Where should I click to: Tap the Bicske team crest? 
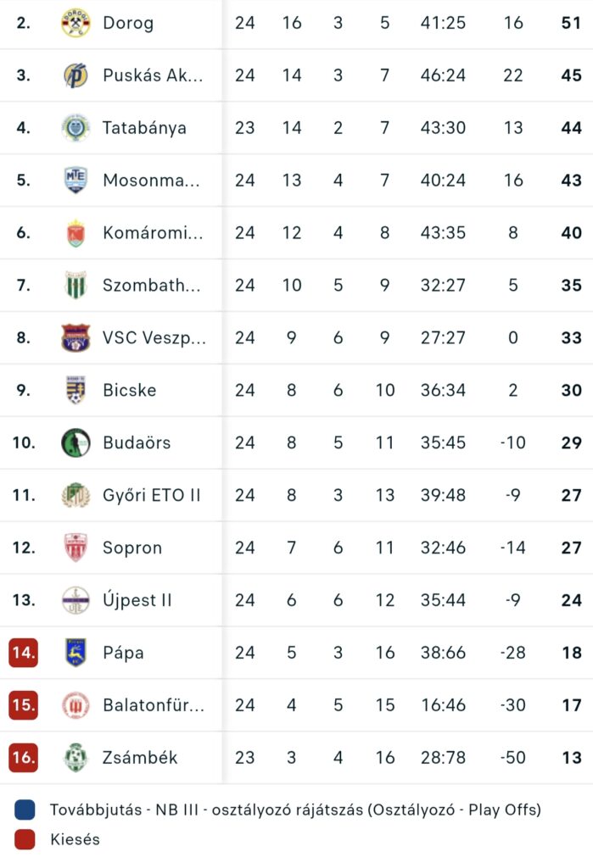pyautogui.click(x=76, y=391)
